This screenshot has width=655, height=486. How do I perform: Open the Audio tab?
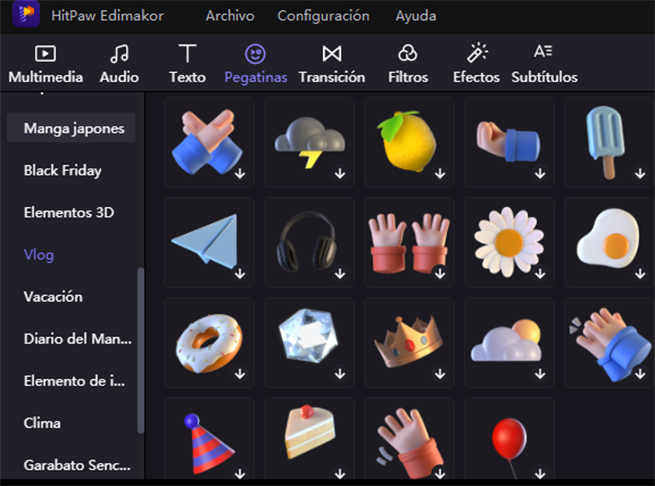point(119,64)
